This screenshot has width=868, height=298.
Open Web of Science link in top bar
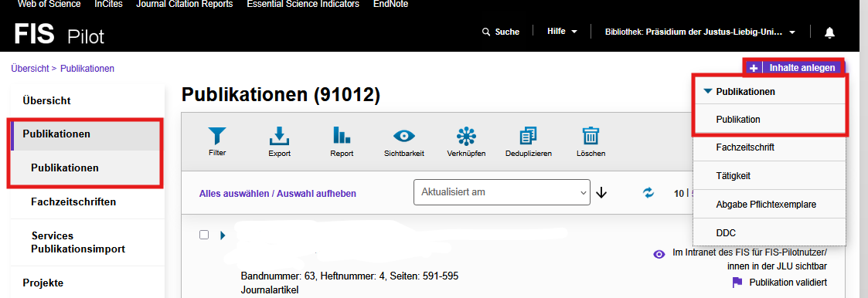click(49, 4)
